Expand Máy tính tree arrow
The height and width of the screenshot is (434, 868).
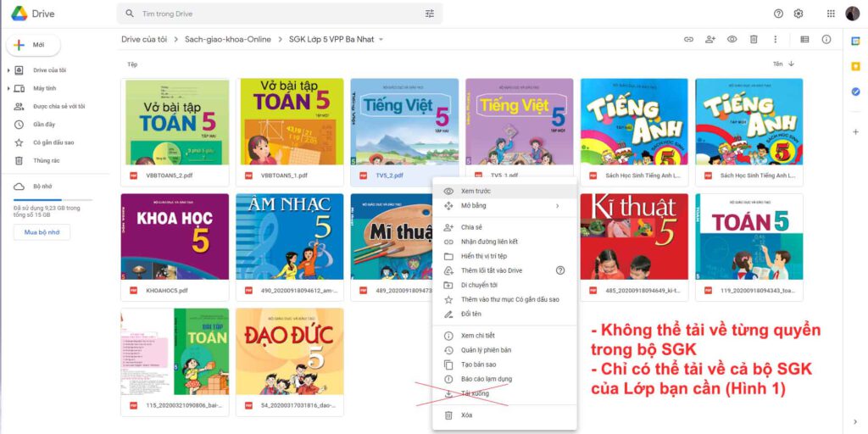point(8,88)
